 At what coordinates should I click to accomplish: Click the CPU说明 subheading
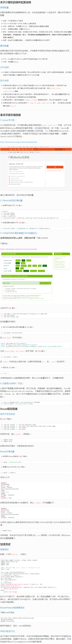click(4, 67)
